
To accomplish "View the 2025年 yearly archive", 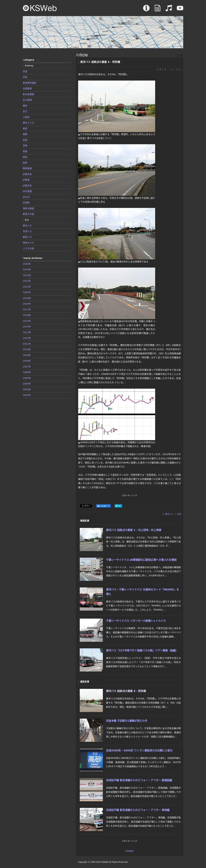I will pos(27,264).
